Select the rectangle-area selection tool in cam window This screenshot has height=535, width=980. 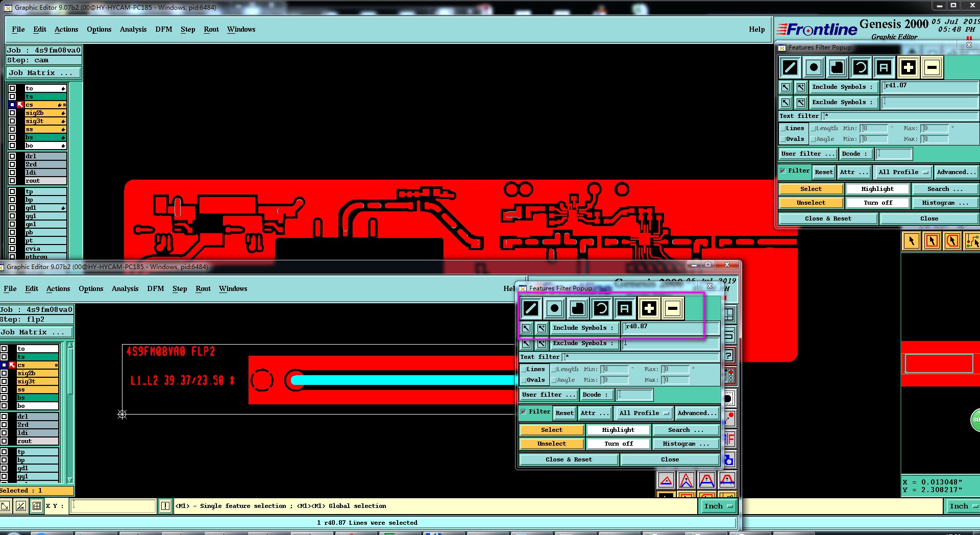[x=932, y=241]
